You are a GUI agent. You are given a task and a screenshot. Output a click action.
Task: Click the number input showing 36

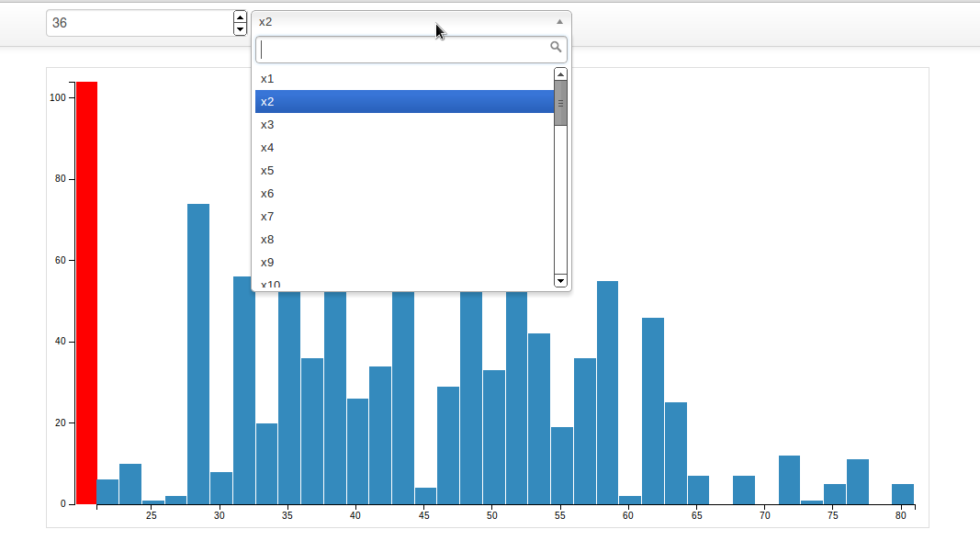138,23
